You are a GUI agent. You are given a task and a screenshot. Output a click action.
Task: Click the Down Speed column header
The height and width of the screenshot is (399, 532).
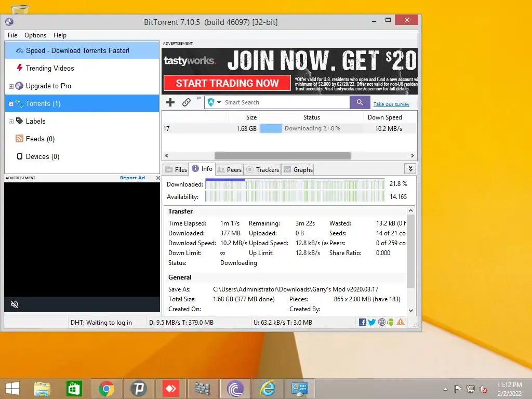pyautogui.click(x=385, y=117)
